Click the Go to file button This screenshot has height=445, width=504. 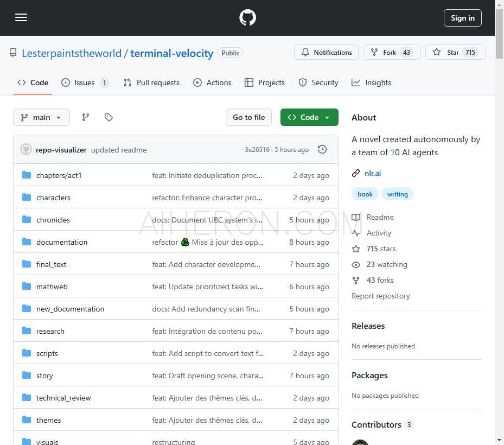[248, 117]
